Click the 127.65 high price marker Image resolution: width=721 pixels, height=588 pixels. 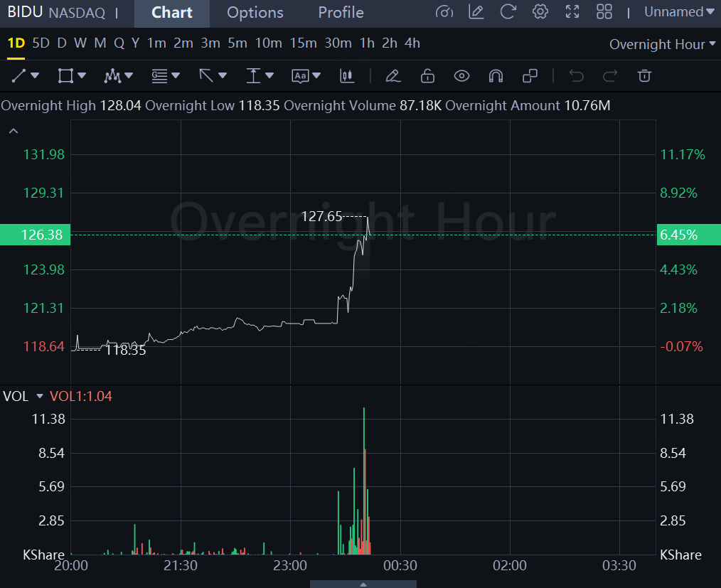pyautogui.click(x=322, y=216)
